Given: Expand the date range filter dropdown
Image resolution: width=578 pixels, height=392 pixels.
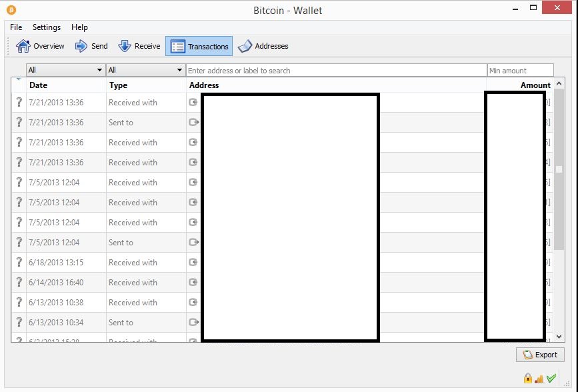Looking at the screenshot, I should tap(65, 70).
